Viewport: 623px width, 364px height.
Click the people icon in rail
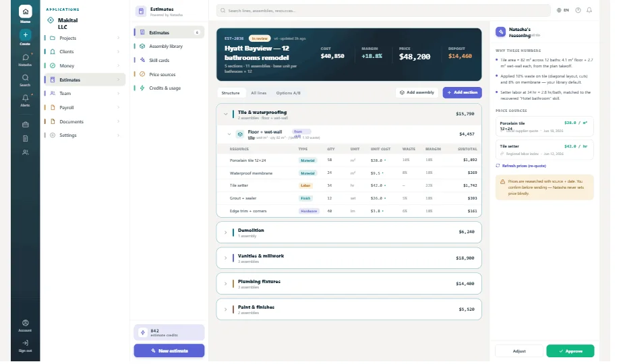tap(25, 152)
